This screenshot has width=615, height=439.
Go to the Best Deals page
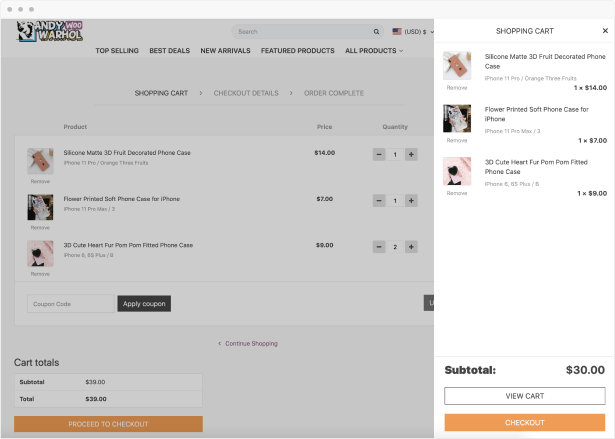169,50
